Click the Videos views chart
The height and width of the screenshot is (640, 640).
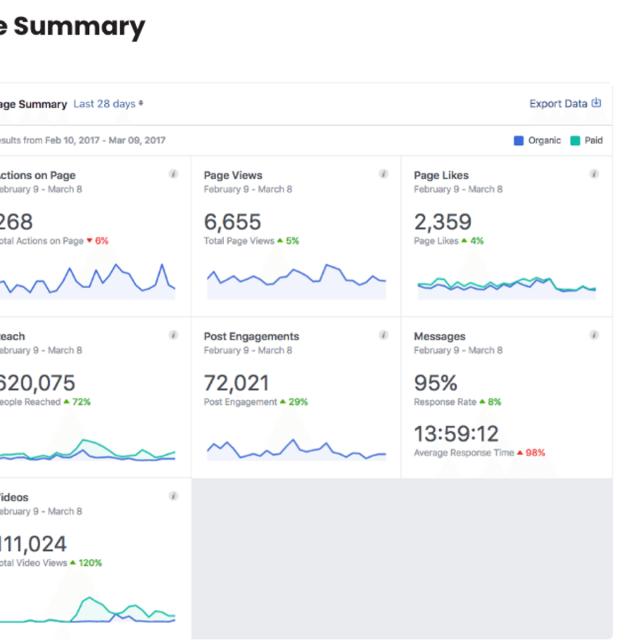(x=87, y=610)
